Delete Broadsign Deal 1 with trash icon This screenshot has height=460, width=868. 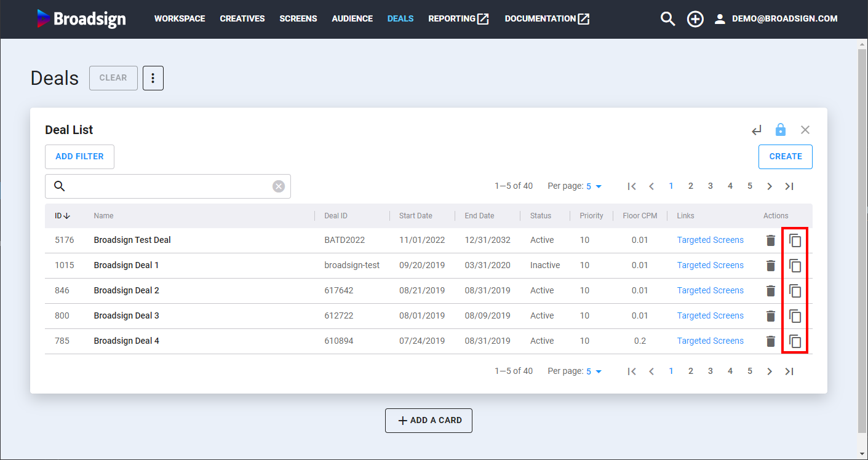(x=771, y=266)
